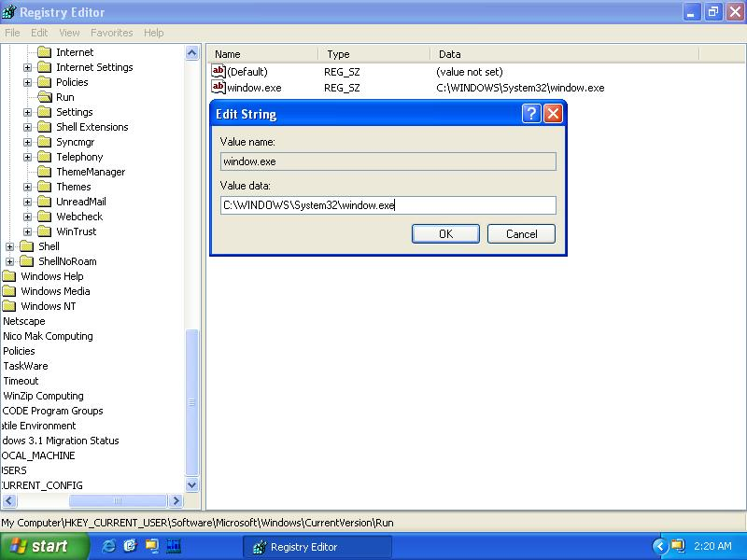Click the UnreadMail folder icon
The image size is (747, 560).
44,202
